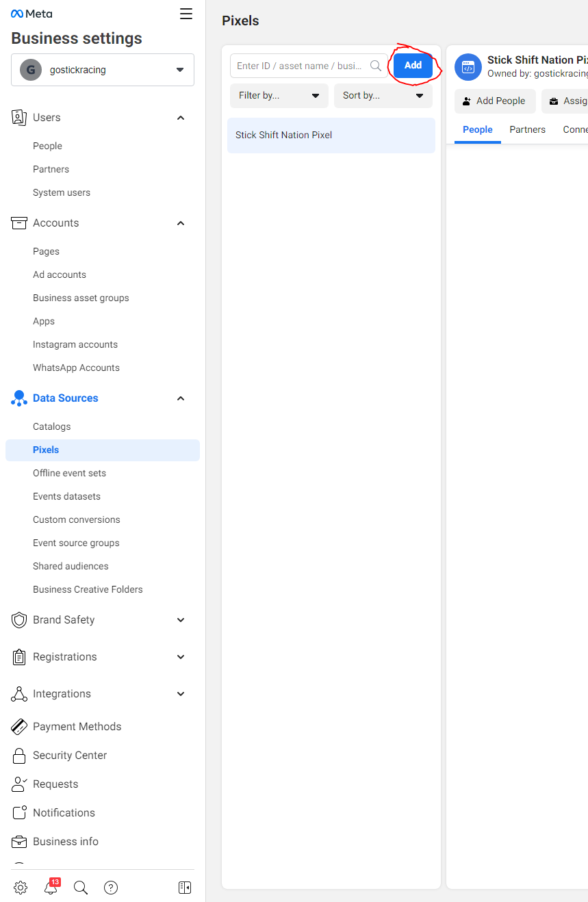
Task: Open Apps under Accounts
Action: pos(44,322)
